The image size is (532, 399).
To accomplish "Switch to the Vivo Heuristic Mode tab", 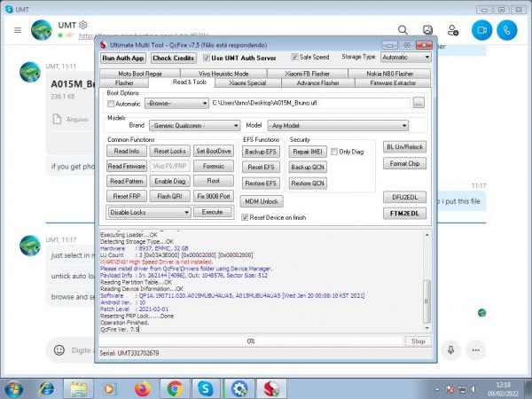I will tap(223, 74).
